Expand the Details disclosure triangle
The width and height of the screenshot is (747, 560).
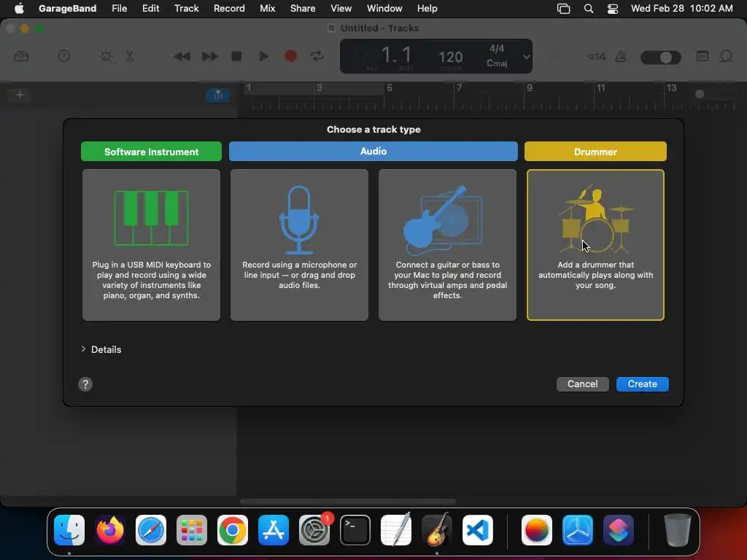(x=83, y=349)
